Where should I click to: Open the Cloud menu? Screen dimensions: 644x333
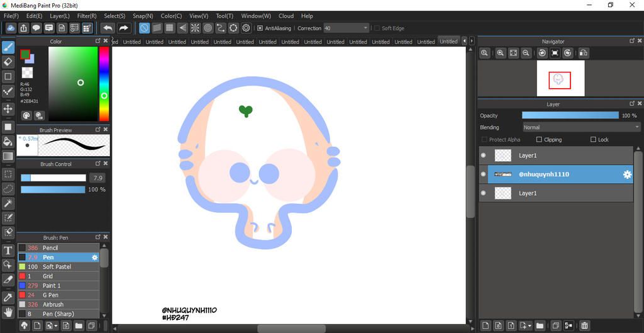click(x=286, y=16)
